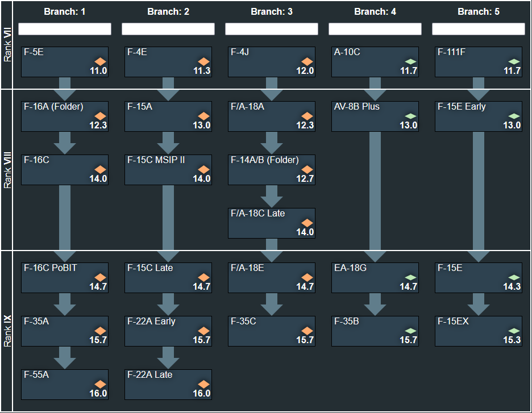This screenshot has height=413, width=532.
Task: Click the input field under Branch: 3
Action: (272, 29)
